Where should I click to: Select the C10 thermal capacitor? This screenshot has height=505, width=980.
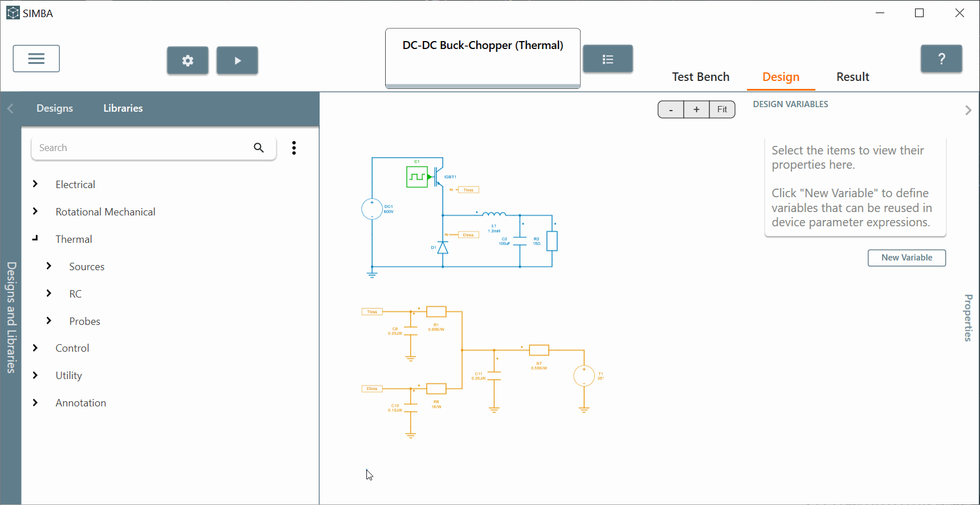411,408
